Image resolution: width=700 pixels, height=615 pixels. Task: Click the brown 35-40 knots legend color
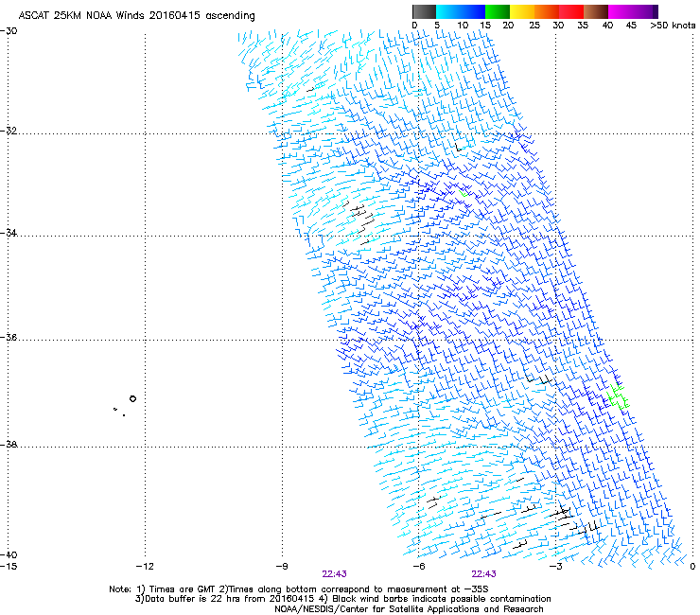[x=596, y=11]
